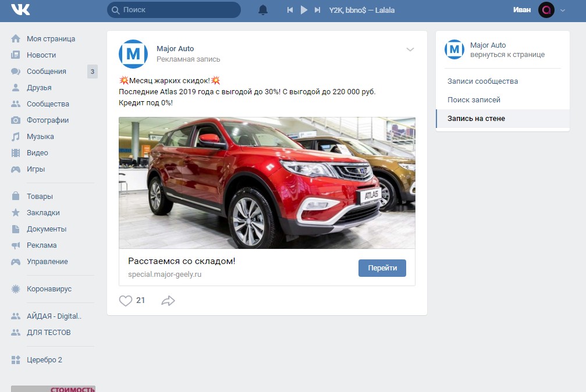Screen dimensions: 586x392
Task: Click the Коронавирус virus icon
Action: point(16,289)
